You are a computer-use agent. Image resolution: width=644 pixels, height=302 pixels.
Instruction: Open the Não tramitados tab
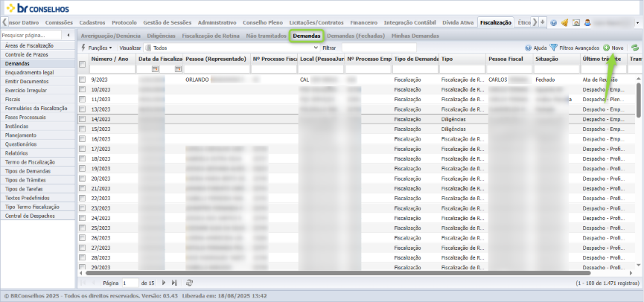pos(266,36)
